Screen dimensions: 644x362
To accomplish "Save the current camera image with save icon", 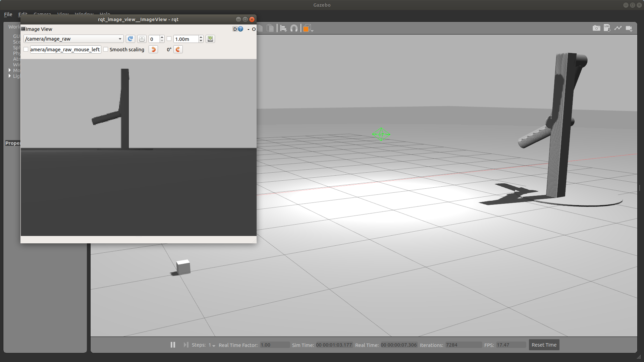I will [x=210, y=39].
